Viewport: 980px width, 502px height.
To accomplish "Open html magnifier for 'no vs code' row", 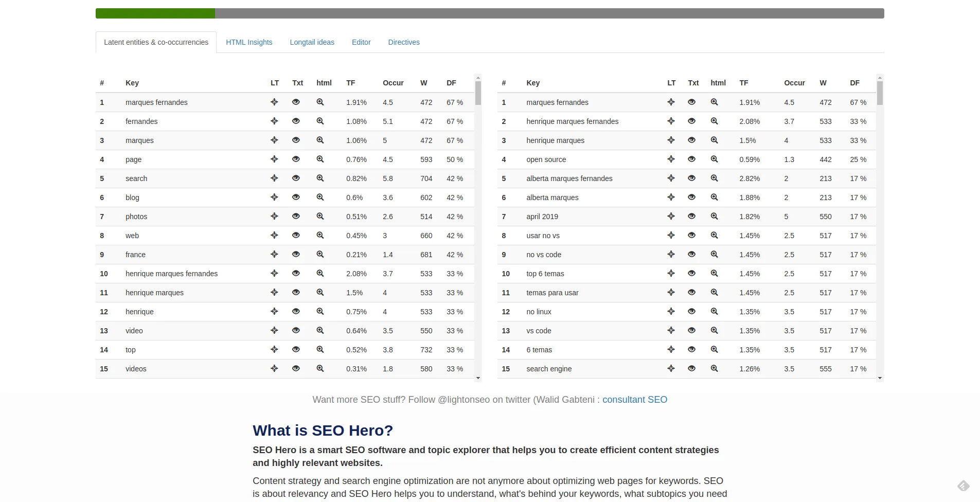I will [714, 254].
